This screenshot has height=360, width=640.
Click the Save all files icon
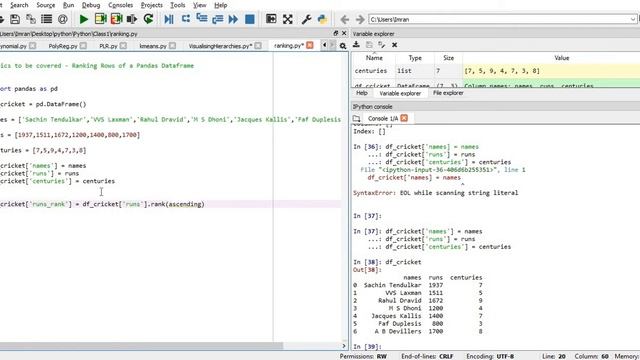click(x=31, y=19)
